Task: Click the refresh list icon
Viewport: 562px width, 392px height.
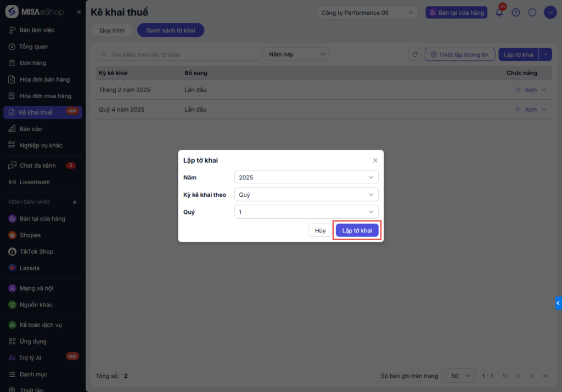Action: (x=415, y=55)
